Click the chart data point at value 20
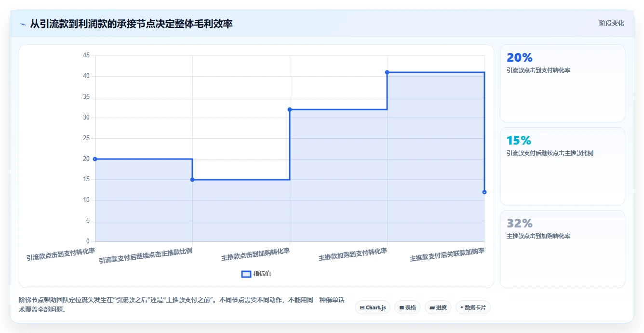This screenshot has height=333, width=644. point(95,159)
